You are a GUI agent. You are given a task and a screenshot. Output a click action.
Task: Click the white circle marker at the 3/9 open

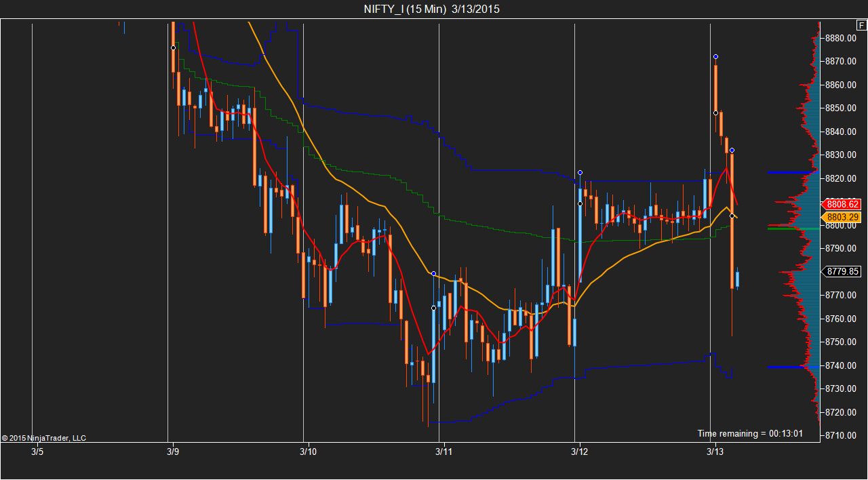tap(173, 47)
